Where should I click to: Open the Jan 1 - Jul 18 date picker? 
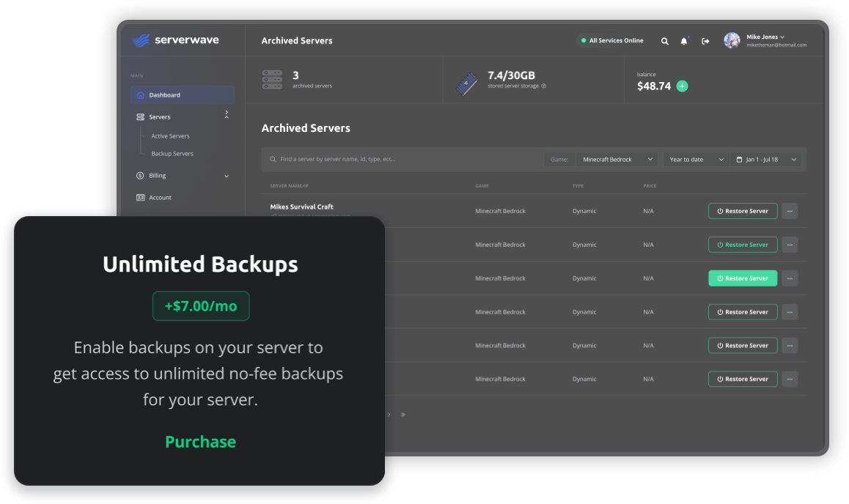(766, 159)
